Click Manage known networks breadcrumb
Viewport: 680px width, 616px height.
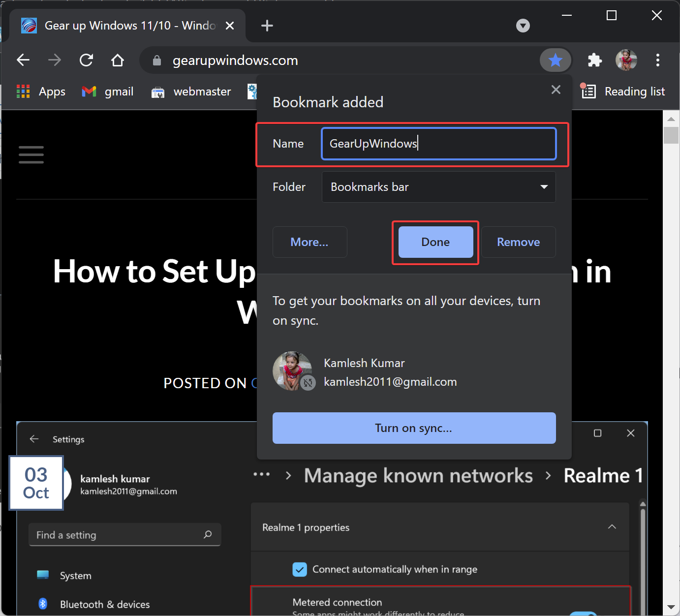418,476
